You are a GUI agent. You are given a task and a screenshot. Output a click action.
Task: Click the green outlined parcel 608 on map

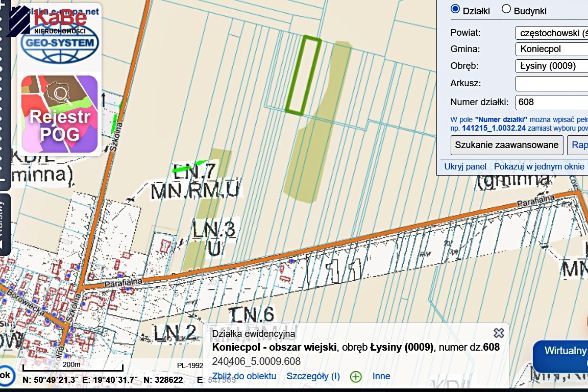tap(303, 75)
